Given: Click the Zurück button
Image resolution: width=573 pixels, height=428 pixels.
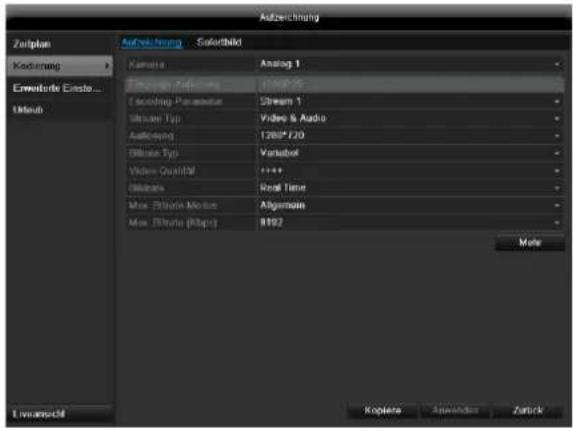Looking at the screenshot, I should pyautogui.click(x=528, y=410).
